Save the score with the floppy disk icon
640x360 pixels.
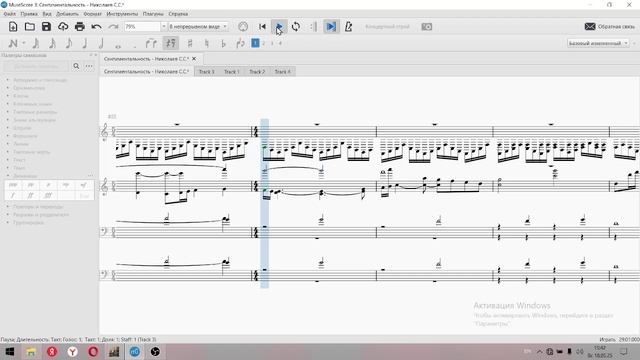click(46, 27)
